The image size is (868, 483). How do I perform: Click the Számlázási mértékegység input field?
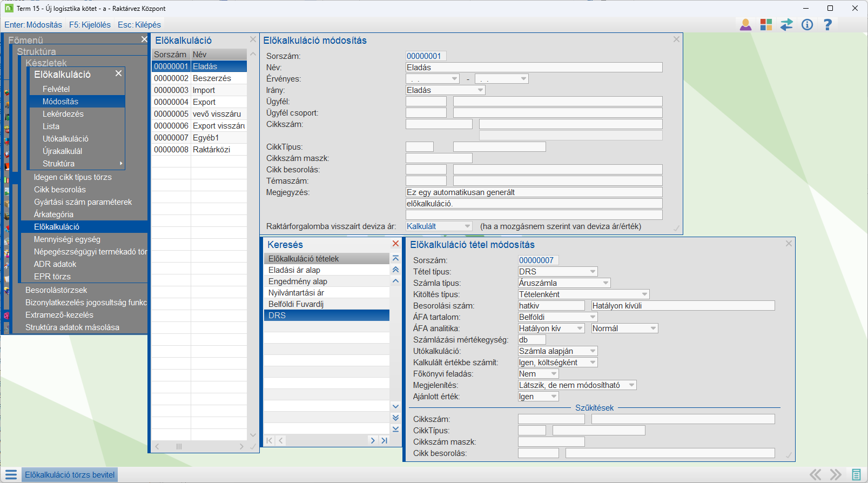tap(531, 340)
